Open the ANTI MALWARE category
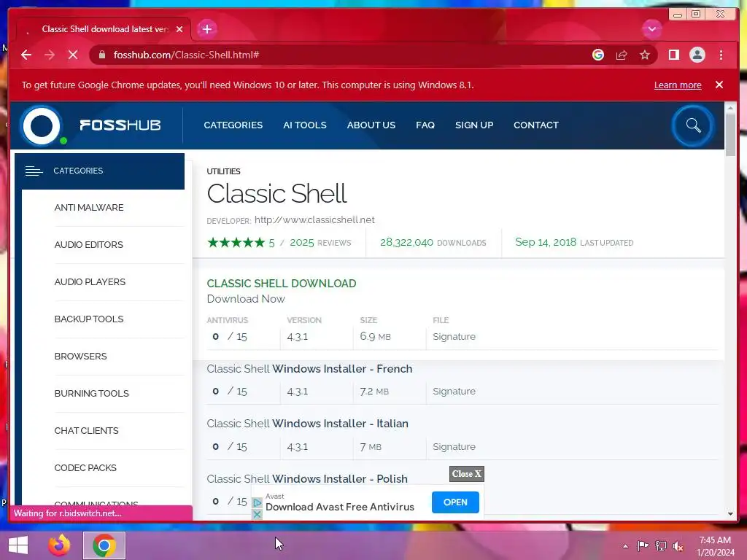This screenshot has height=560, width=747. (x=88, y=207)
